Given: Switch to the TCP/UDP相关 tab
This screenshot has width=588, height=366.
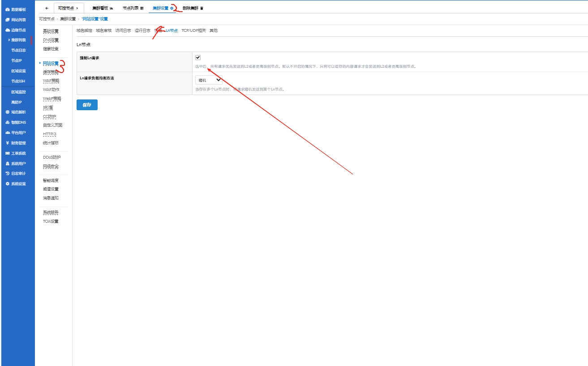Looking at the screenshot, I should point(194,30).
